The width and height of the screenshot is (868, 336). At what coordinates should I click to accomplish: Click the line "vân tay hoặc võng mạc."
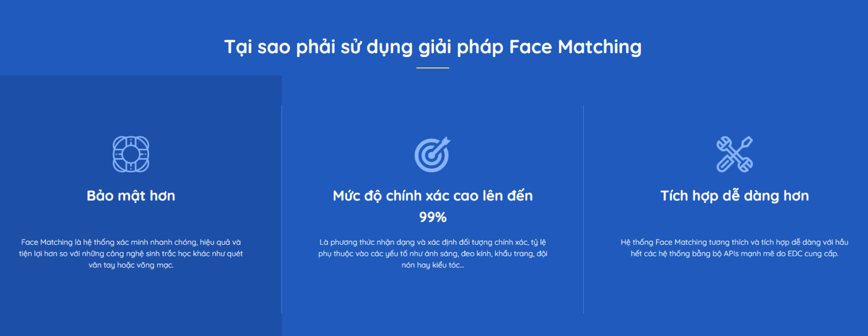131,265
